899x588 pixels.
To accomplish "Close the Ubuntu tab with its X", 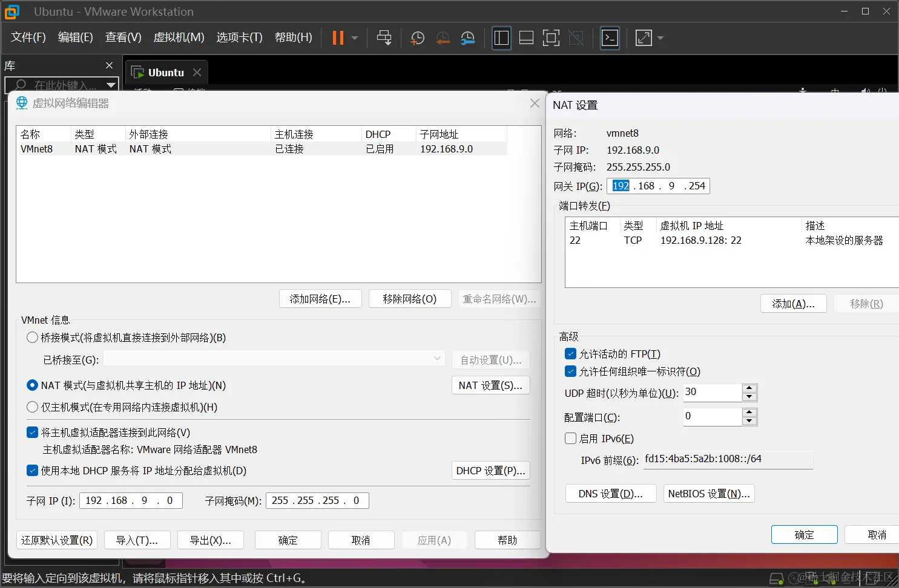I will tap(197, 72).
